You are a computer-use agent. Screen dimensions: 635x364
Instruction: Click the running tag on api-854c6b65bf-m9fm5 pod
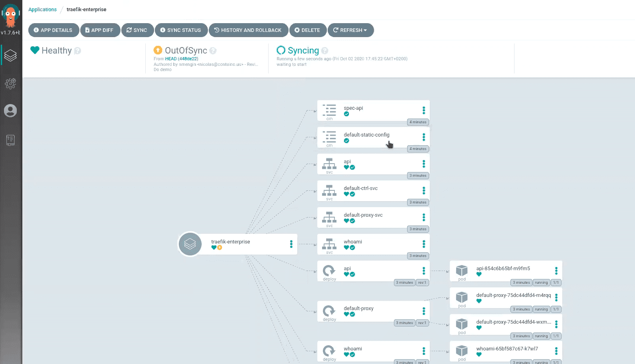pyautogui.click(x=541, y=283)
